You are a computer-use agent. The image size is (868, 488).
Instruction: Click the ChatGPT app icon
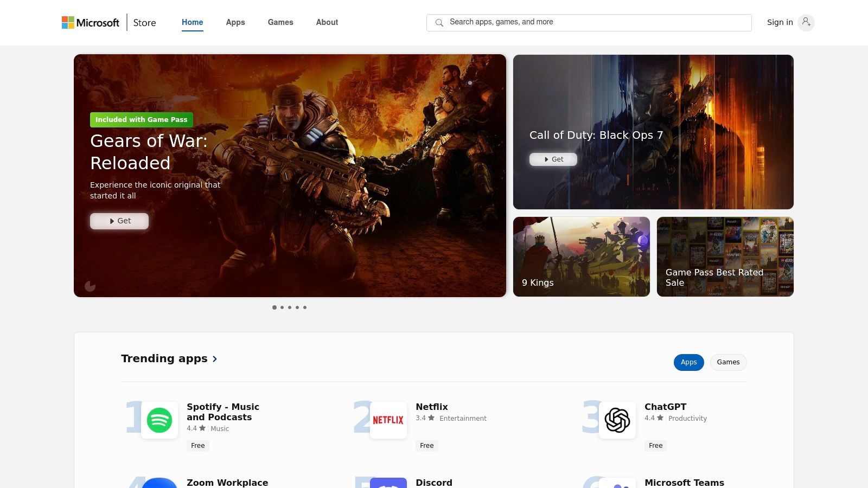[617, 420]
